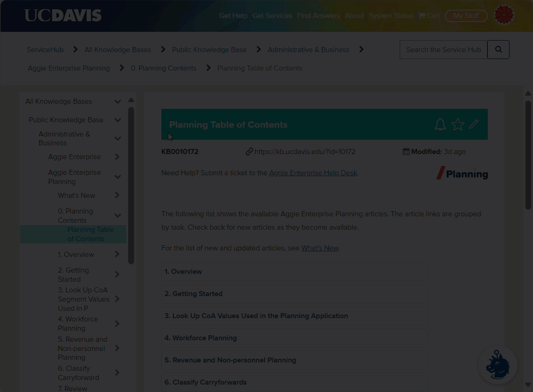The image size is (533, 392).
Task: Open the System Status page
Action: point(391,16)
